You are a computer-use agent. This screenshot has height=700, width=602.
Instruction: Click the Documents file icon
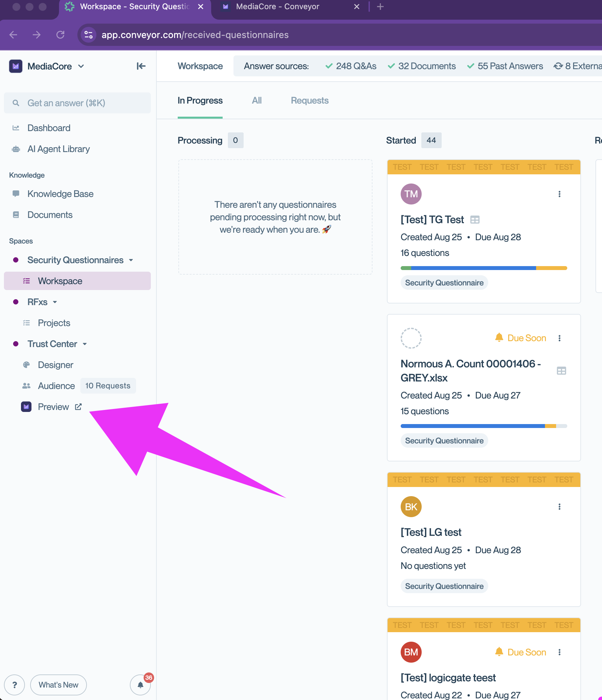(15, 215)
